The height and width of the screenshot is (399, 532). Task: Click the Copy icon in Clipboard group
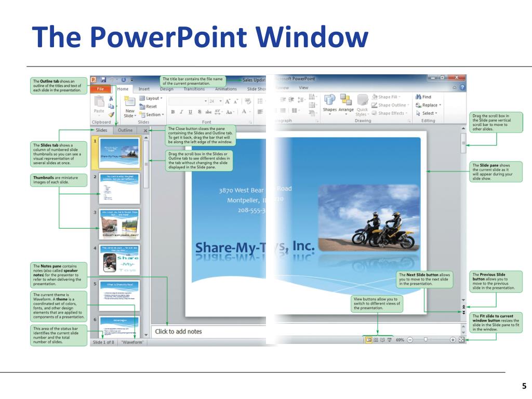click(x=111, y=106)
